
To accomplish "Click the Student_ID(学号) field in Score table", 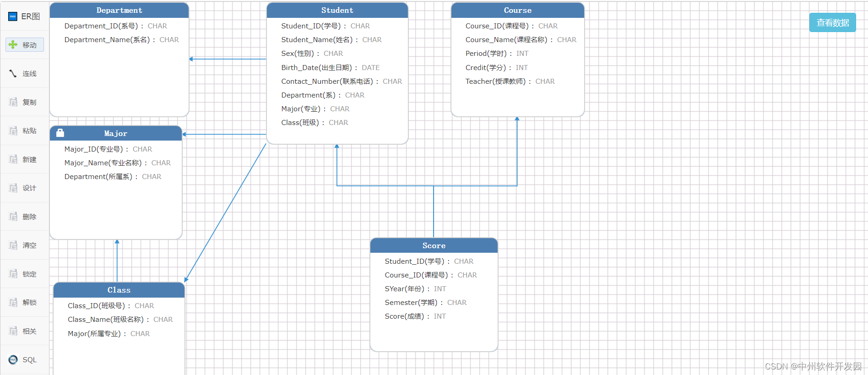I will point(429,261).
